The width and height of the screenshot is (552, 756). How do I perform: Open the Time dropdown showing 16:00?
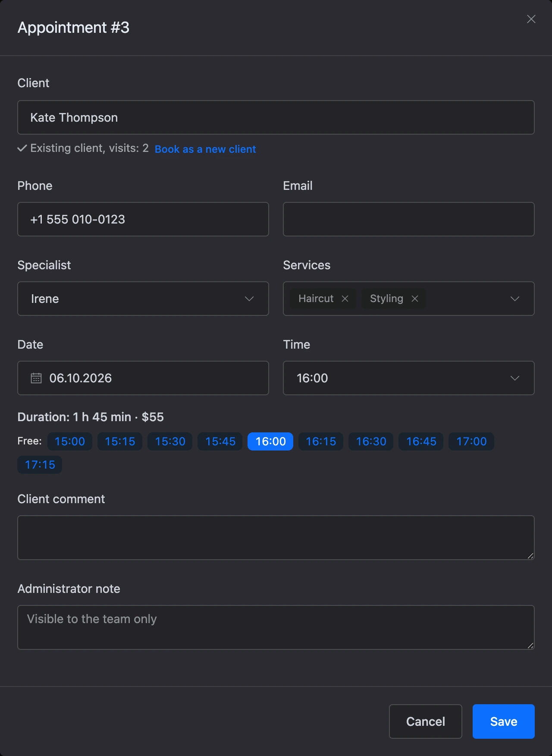(x=409, y=378)
